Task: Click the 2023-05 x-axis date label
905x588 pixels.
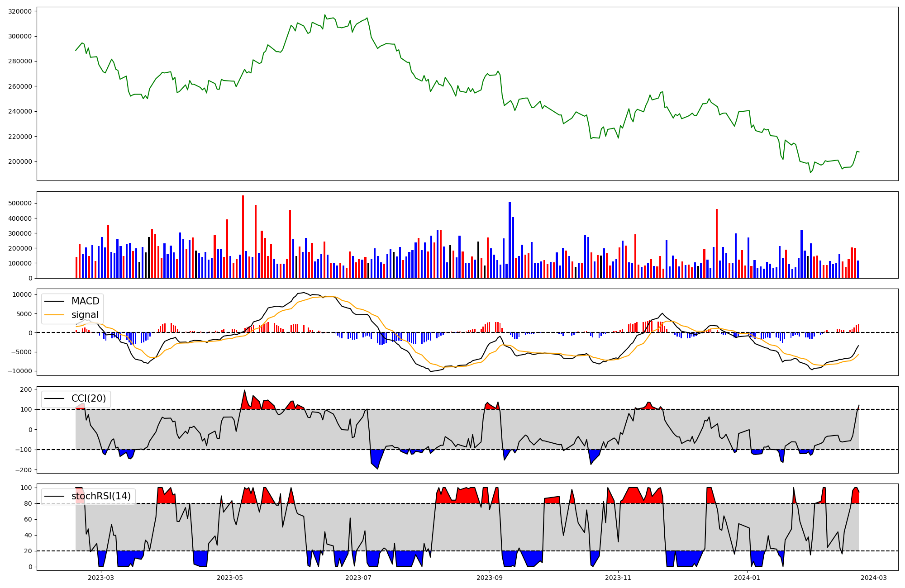Action: 230,578
